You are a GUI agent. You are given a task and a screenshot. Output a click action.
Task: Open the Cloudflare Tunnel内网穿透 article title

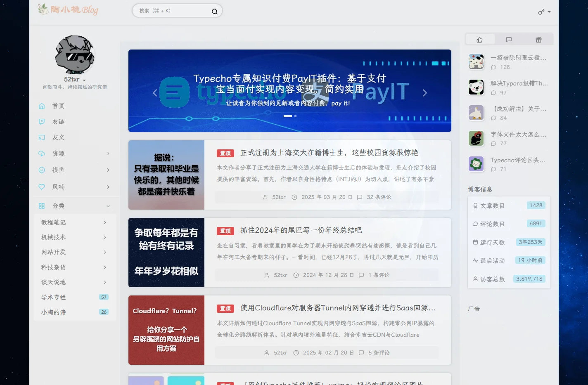click(338, 308)
